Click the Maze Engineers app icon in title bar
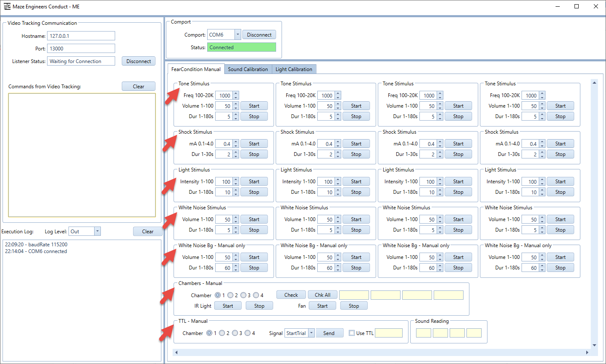Image resolution: width=606 pixels, height=364 pixels. [7, 6]
